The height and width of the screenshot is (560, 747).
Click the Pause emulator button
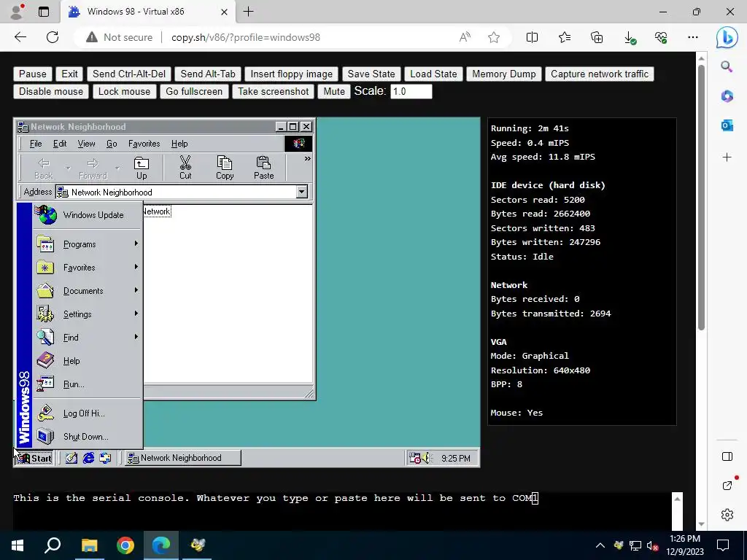[32, 74]
